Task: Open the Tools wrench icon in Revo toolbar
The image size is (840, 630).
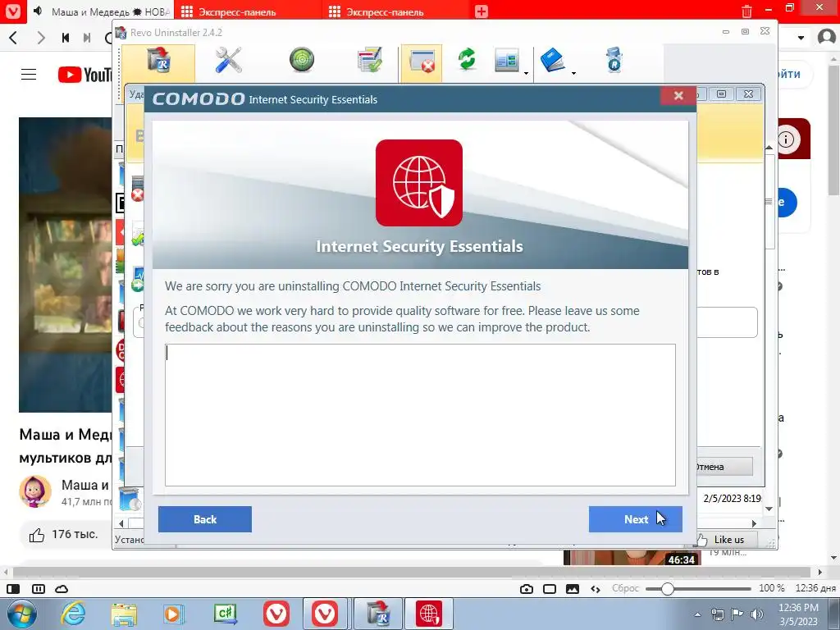Action: (x=229, y=59)
